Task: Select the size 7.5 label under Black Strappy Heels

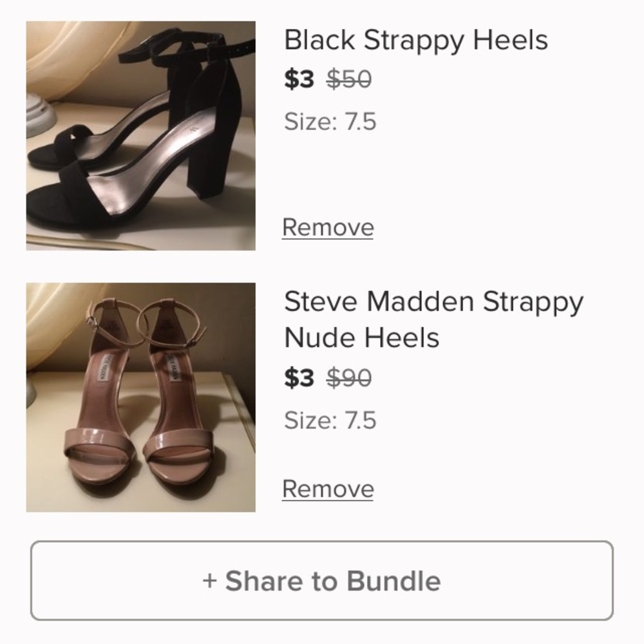Action: (x=330, y=121)
